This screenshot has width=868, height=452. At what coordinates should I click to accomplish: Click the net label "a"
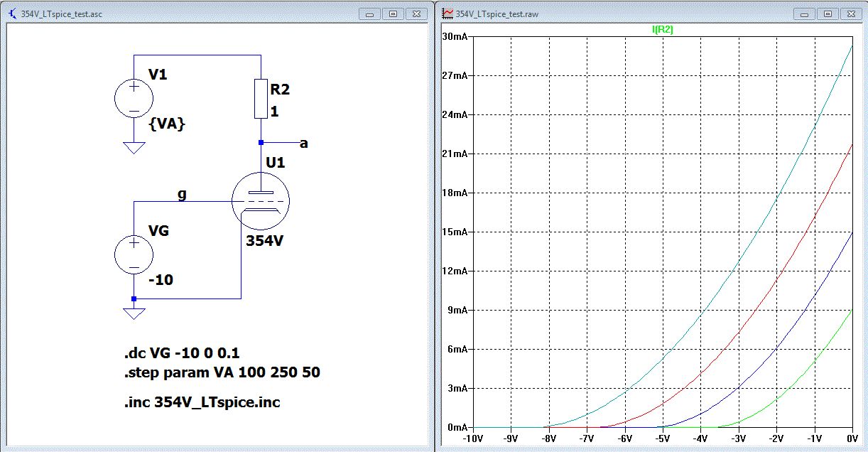(x=304, y=144)
